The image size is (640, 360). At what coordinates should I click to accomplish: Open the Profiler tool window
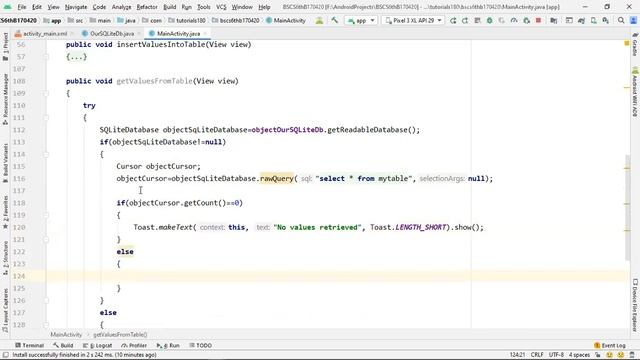[134, 345]
